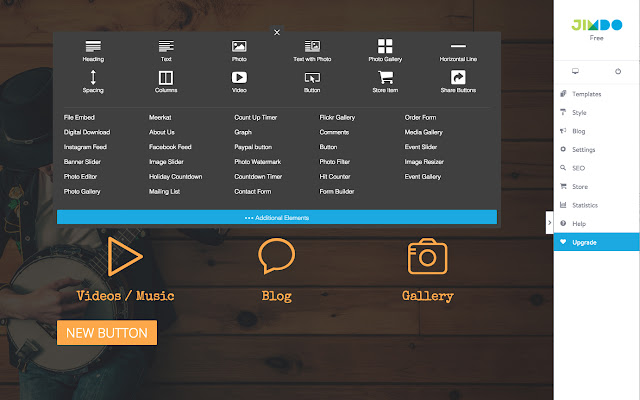Screen dimensions: 640x400
Task: Click the Gallery heading text
Action: (427, 296)
